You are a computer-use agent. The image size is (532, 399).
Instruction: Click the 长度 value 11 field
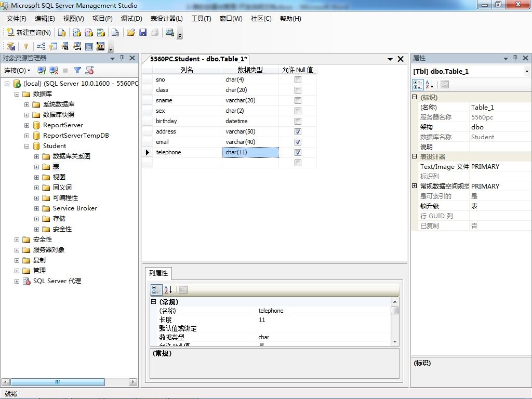(323, 320)
